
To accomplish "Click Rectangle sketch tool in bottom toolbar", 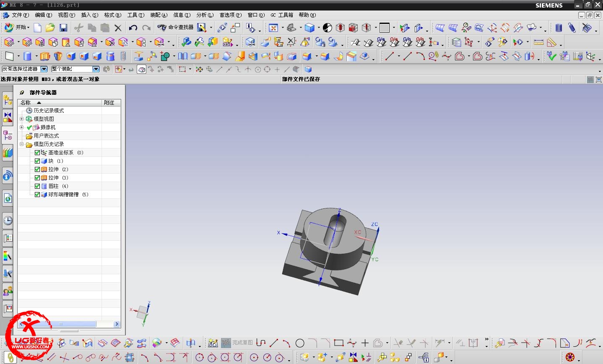I will [x=339, y=343].
